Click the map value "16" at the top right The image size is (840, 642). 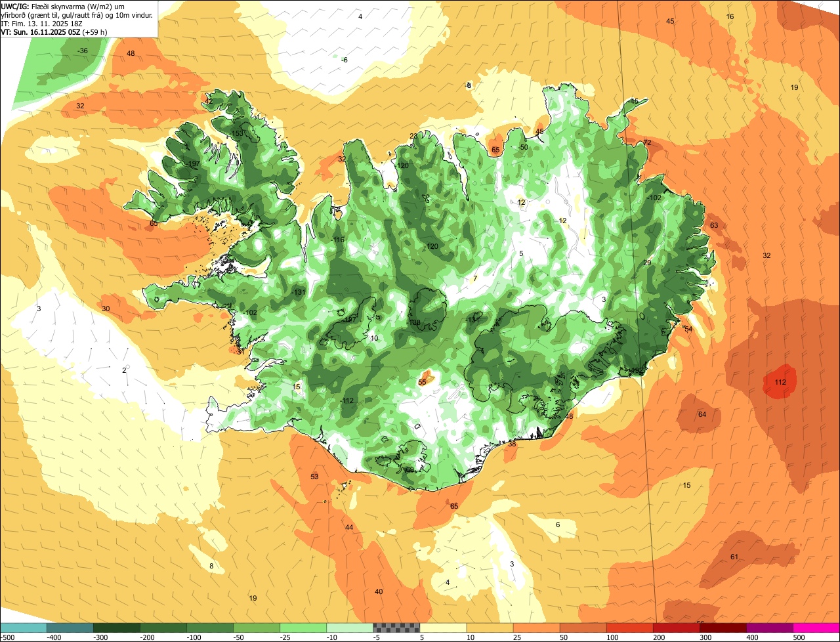pos(730,16)
